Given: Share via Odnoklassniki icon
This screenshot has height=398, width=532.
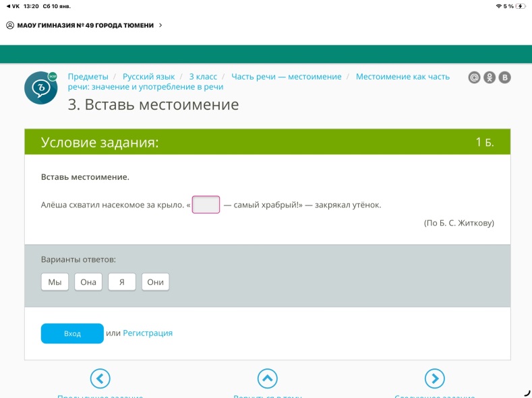Looking at the screenshot, I should [x=490, y=77].
